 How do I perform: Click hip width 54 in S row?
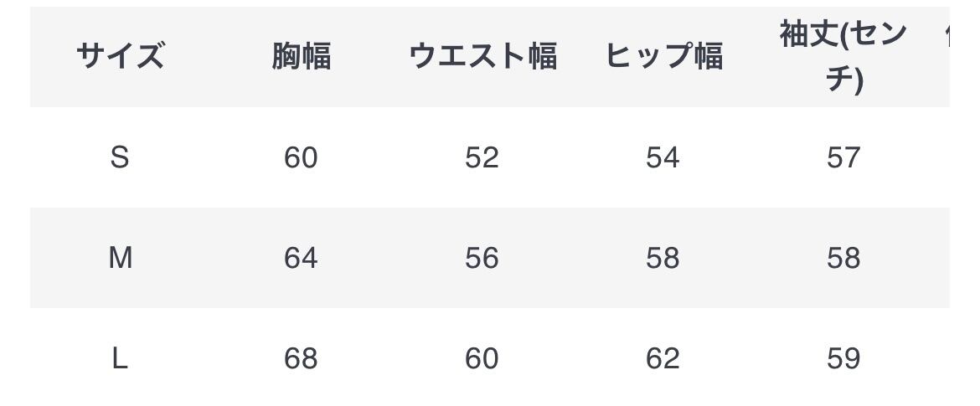[x=663, y=157]
